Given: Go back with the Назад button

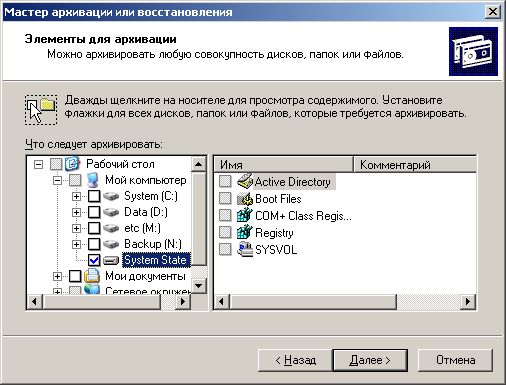Looking at the screenshot, I should (295, 360).
